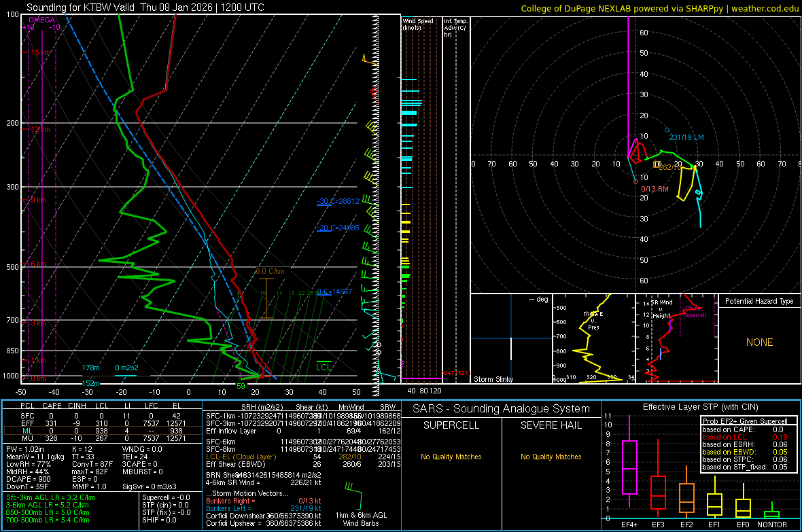Click the 'Bunkers Right = 0/13 kt' line
This screenshot has height=532, width=802.
click(x=264, y=501)
